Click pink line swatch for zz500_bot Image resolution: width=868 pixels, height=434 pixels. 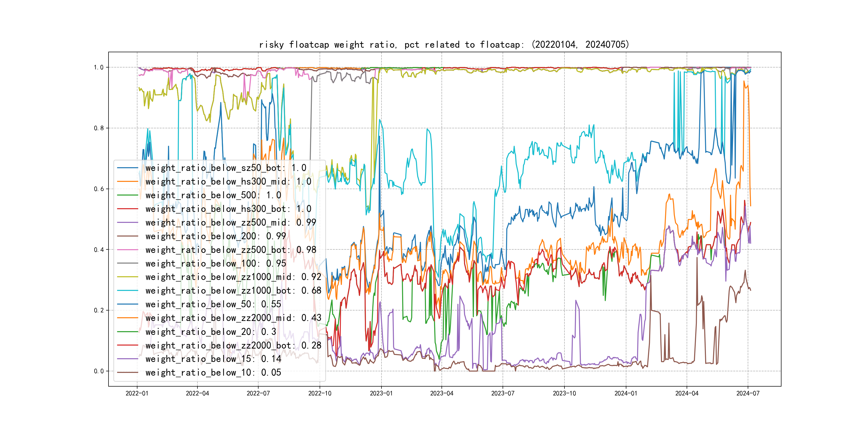click(127, 250)
